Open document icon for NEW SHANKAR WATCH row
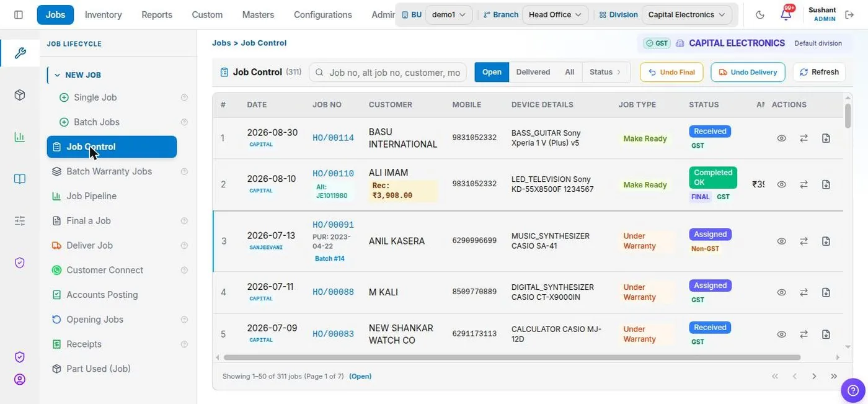868x404 pixels. pyautogui.click(x=826, y=334)
